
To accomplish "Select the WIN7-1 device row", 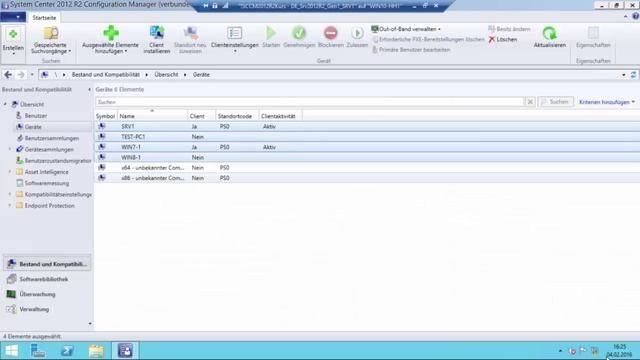I will (x=367, y=147).
